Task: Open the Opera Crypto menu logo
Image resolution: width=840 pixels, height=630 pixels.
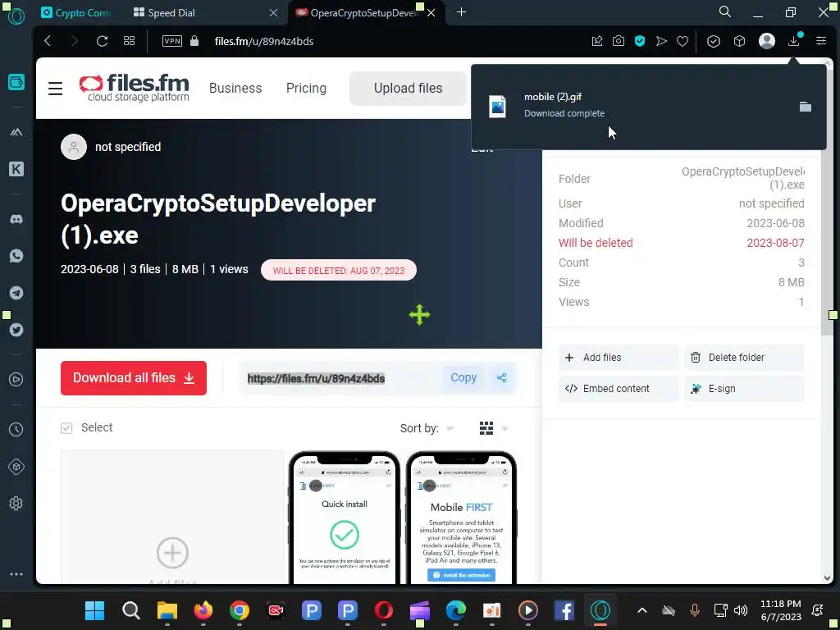Action: [16, 16]
